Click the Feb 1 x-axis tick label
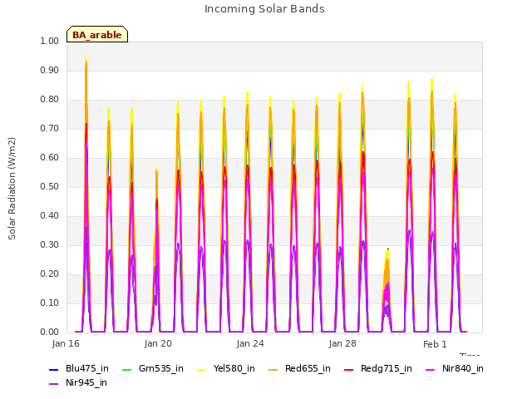532x399 pixels. [435, 344]
